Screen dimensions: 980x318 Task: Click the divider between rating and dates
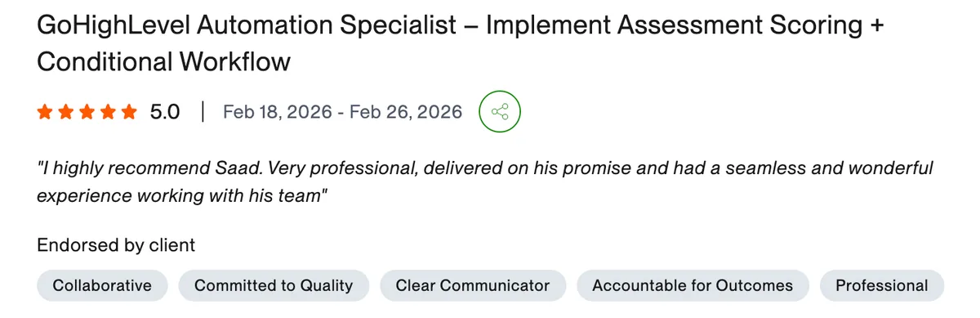[202, 112]
